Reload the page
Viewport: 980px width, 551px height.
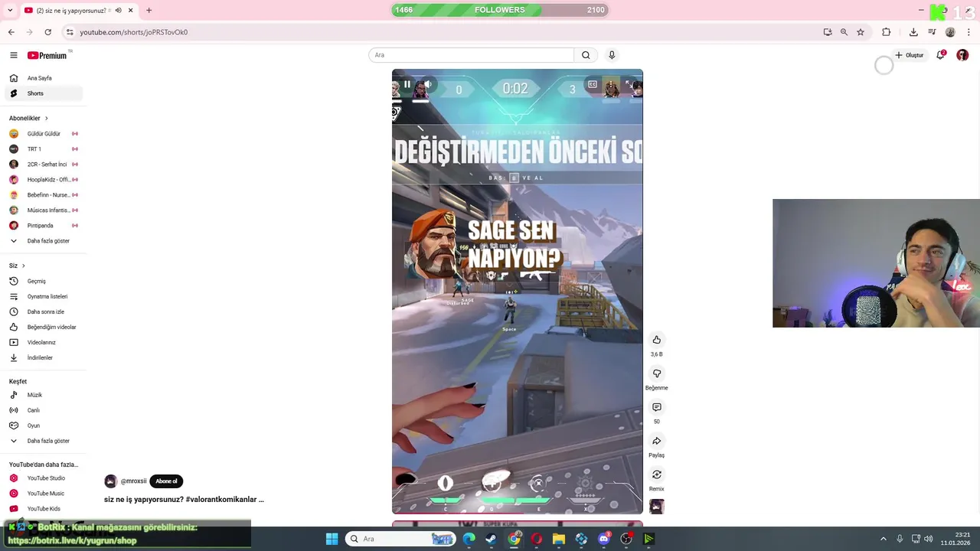[47, 32]
